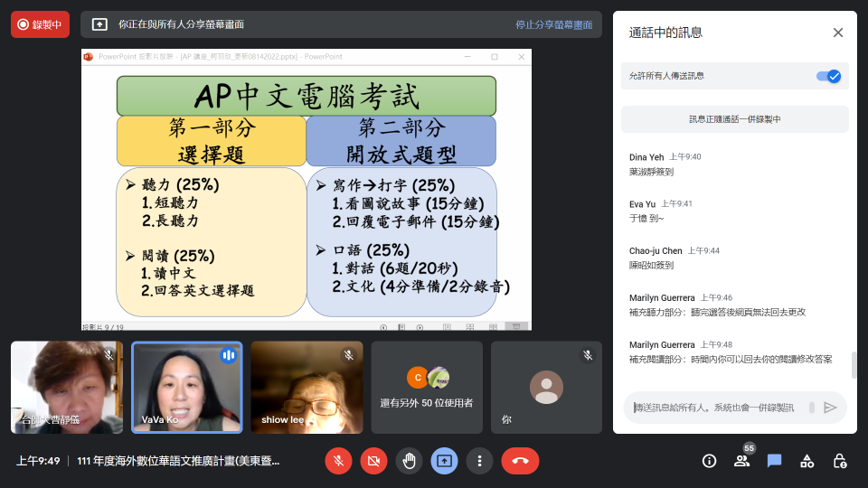Maximize the PowerPoint slideshow window

pyautogui.click(x=495, y=56)
